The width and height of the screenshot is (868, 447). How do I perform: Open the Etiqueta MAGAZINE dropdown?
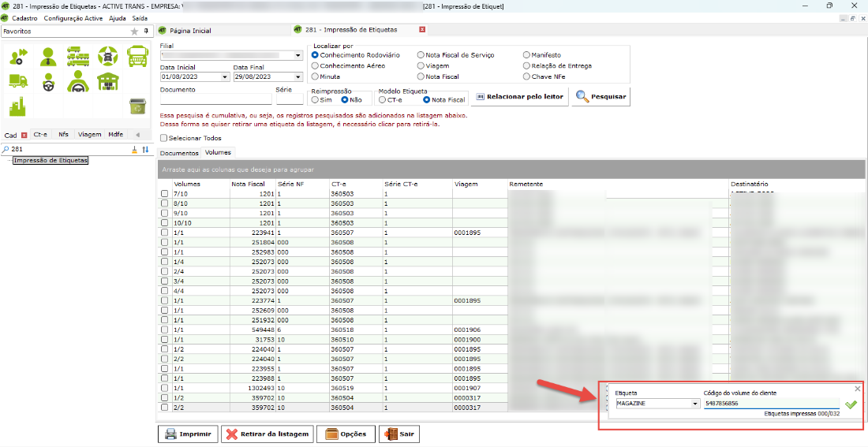tap(696, 404)
